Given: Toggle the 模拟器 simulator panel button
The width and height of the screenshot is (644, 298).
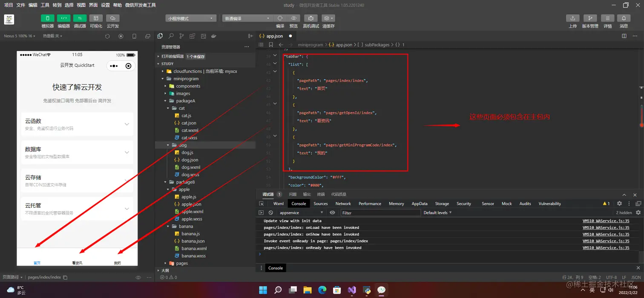Looking at the screenshot, I should (47, 18).
